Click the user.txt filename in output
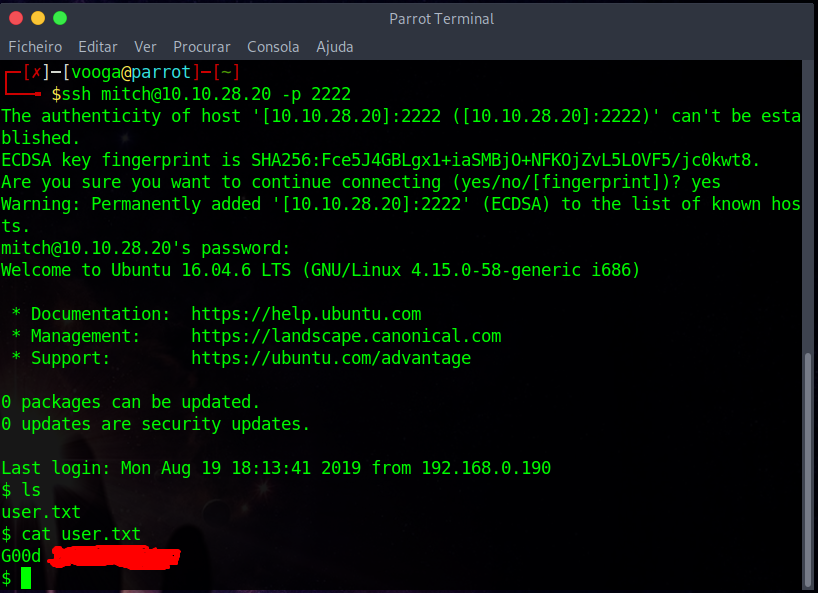This screenshot has height=593, width=818. 41,511
